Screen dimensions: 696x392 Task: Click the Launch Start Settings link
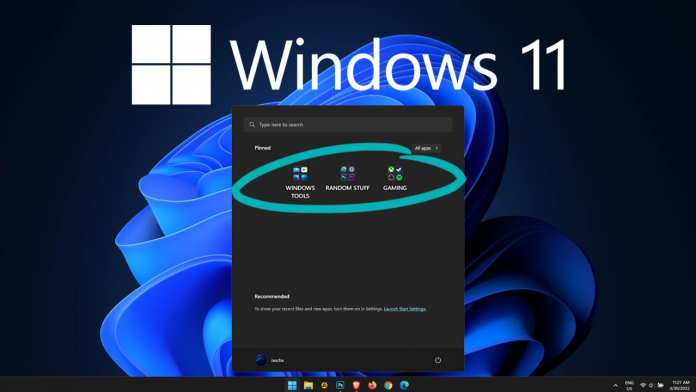pyautogui.click(x=405, y=309)
